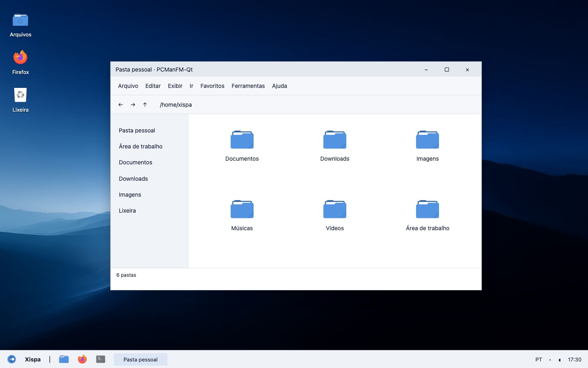This screenshot has height=368, width=588.
Task: Go back with the left arrow
Action: coord(120,105)
